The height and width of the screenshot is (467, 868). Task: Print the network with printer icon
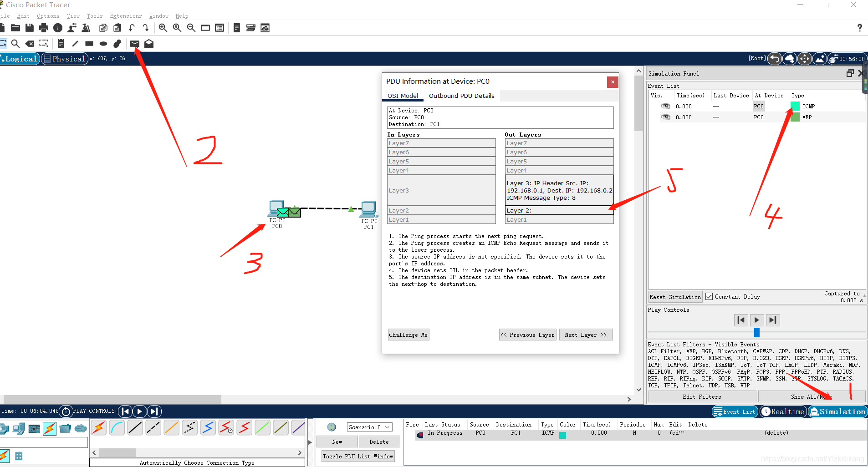[44, 28]
